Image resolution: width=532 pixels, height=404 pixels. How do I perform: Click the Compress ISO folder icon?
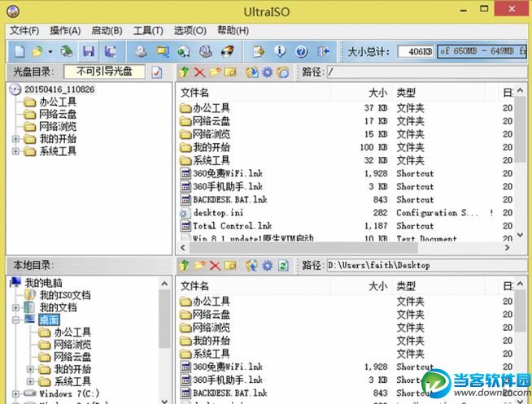[163, 51]
